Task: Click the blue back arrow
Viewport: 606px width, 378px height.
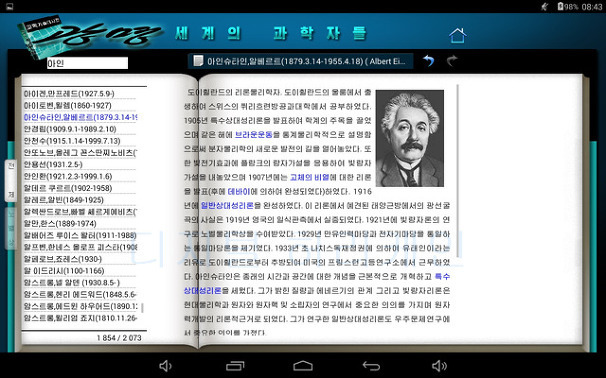Action: pos(429,61)
